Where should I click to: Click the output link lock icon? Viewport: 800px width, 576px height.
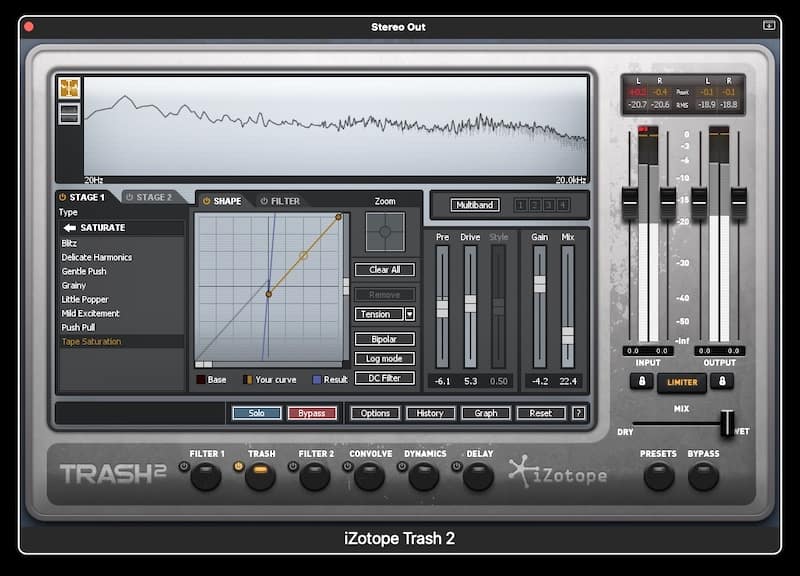(x=722, y=381)
